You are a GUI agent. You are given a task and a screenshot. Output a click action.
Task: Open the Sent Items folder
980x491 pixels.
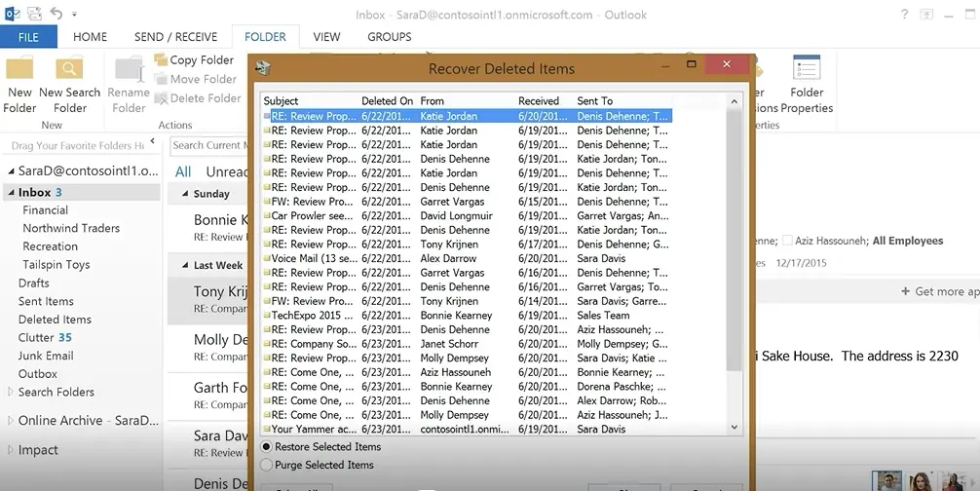pyautogui.click(x=46, y=301)
